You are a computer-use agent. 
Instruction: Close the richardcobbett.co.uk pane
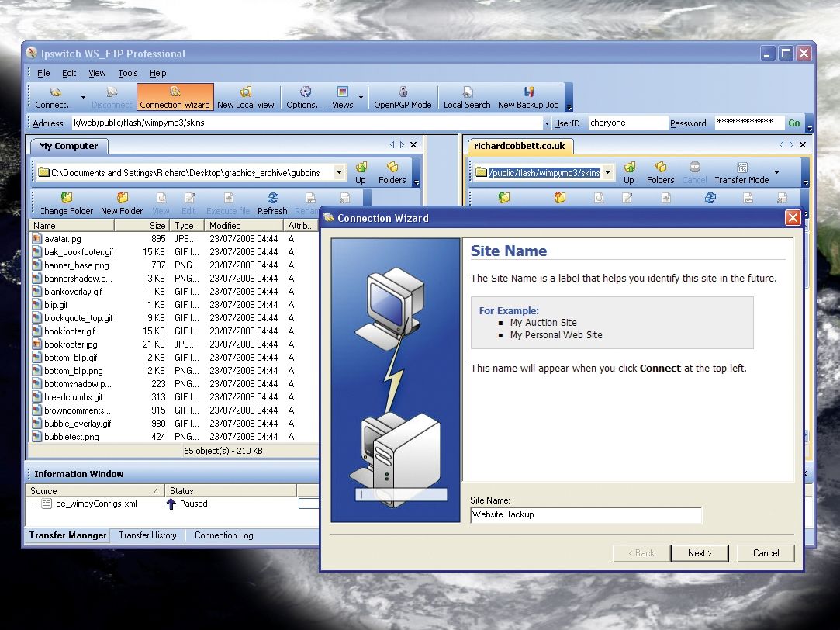(x=803, y=144)
